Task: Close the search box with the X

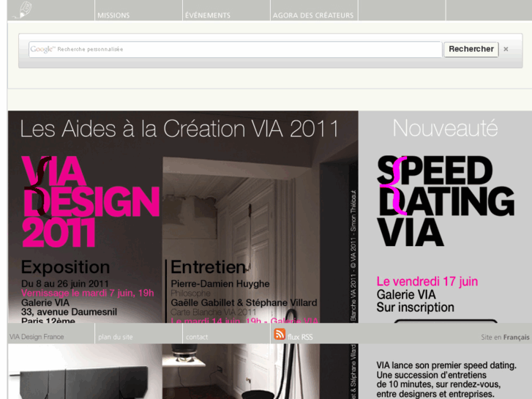Action: point(506,49)
